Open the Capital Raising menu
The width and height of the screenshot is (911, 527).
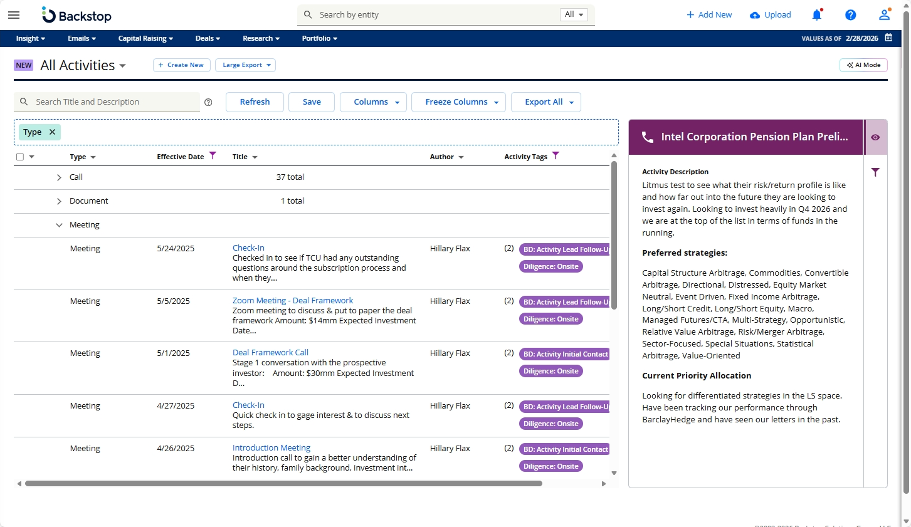[145, 38]
